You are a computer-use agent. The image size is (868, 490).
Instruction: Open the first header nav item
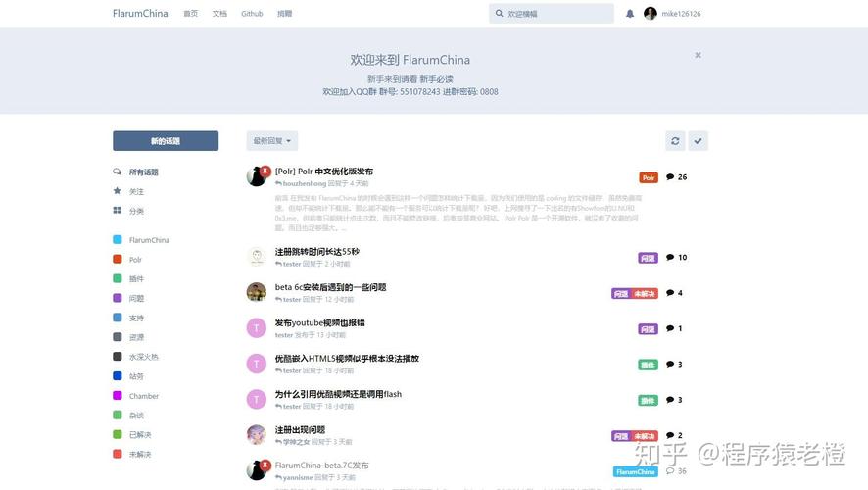(190, 14)
